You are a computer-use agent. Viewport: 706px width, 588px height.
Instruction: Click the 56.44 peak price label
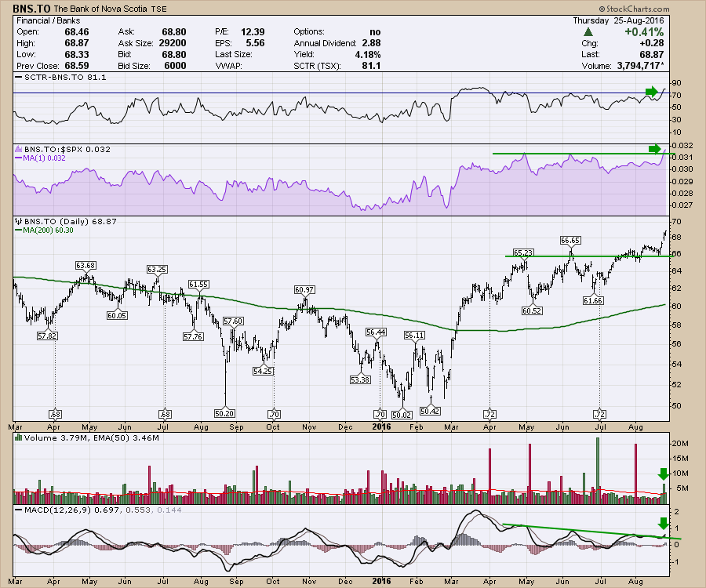click(376, 332)
